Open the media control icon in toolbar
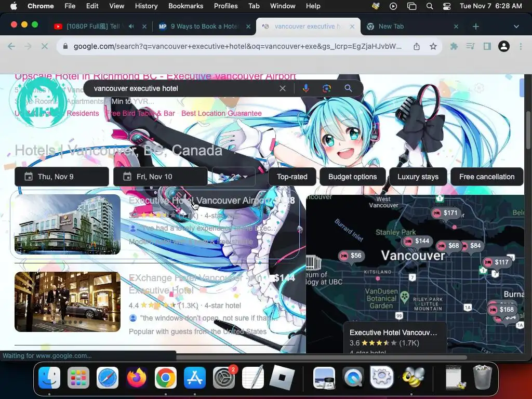The width and height of the screenshot is (532, 399). coord(470,46)
